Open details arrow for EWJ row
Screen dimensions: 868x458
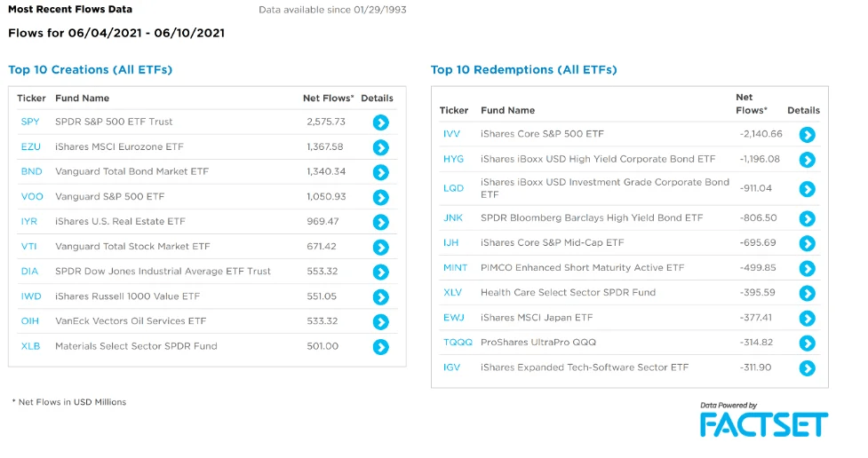(807, 318)
